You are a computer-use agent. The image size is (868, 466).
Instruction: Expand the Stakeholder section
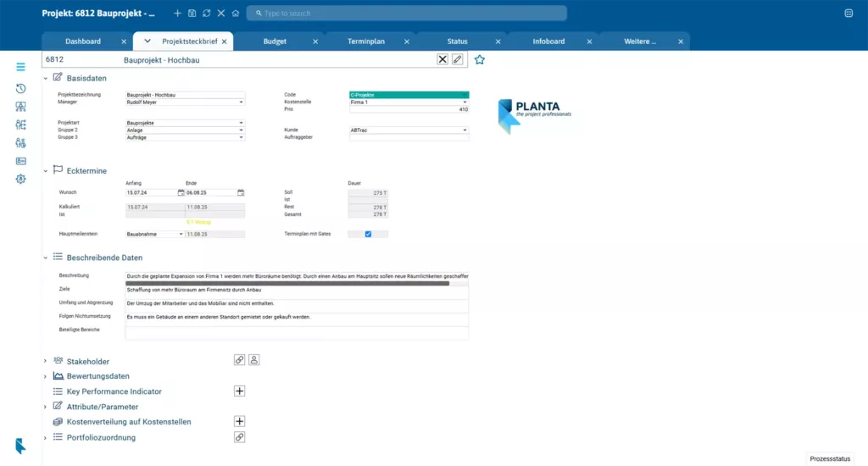(x=46, y=362)
